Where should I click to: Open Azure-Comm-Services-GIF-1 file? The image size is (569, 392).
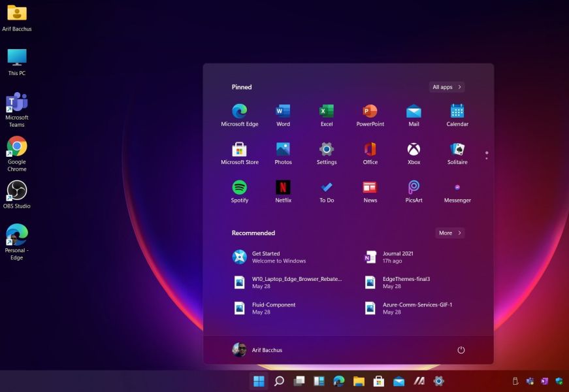click(x=408, y=308)
